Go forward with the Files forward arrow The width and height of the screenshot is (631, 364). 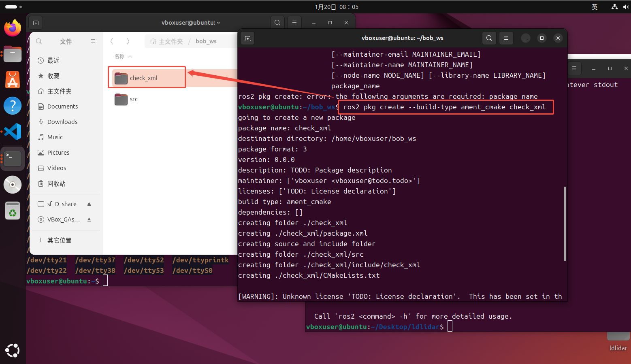pos(128,41)
